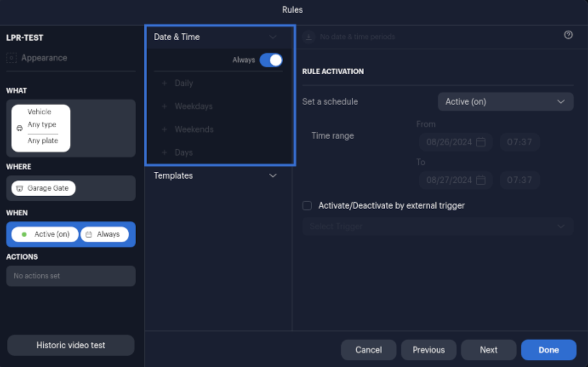This screenshot has width=588, height=367.
Task: Open calendar picker for To date 08/27/2024
Action: pos(481,180)
